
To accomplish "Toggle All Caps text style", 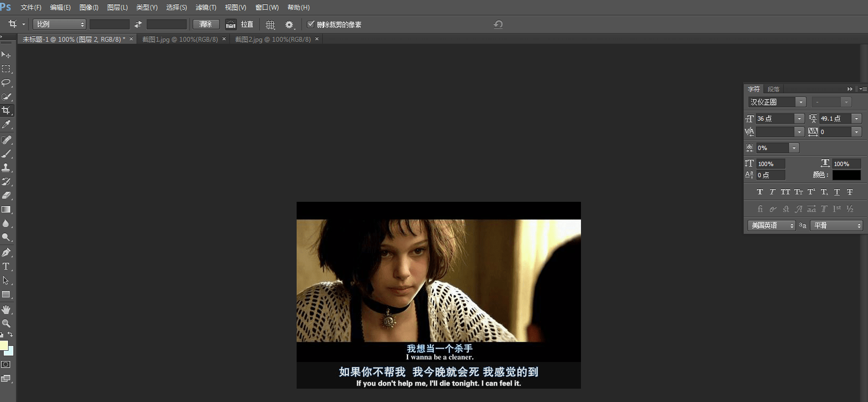I will [x=785, y=192].
